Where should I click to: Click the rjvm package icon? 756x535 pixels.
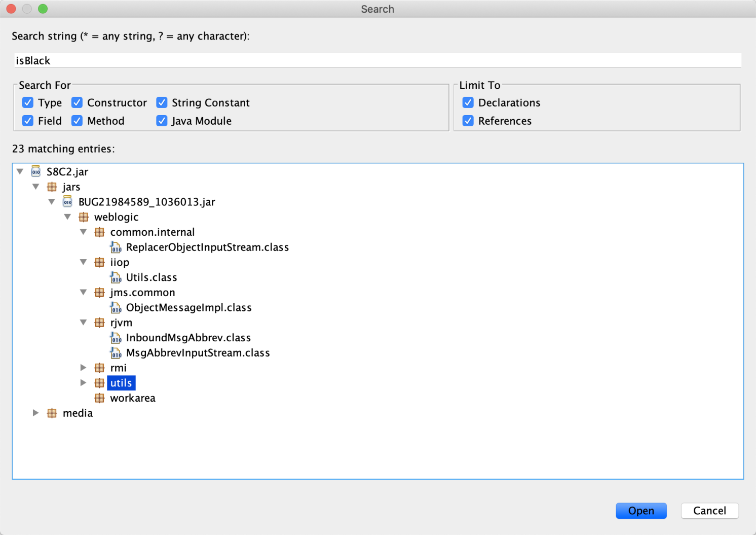pos(99,323)
